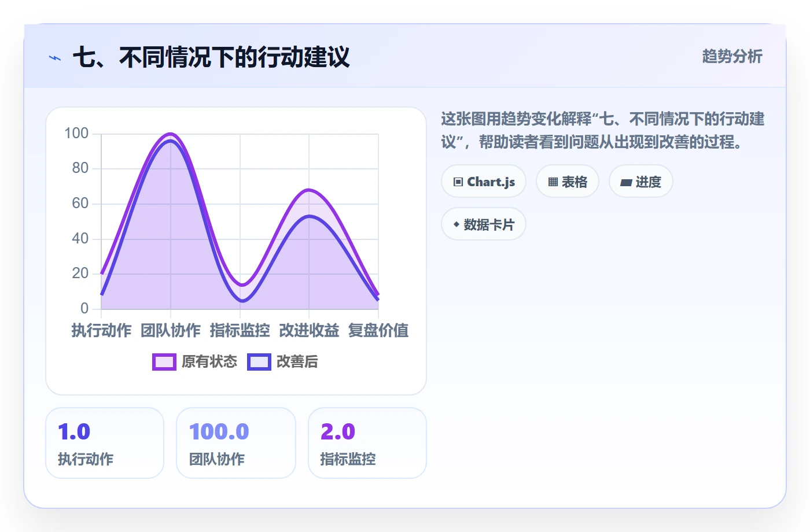810x532 pixels.
Task: Click the lightning bolt icon beside the heading
Action: click(x=55, y=58)
